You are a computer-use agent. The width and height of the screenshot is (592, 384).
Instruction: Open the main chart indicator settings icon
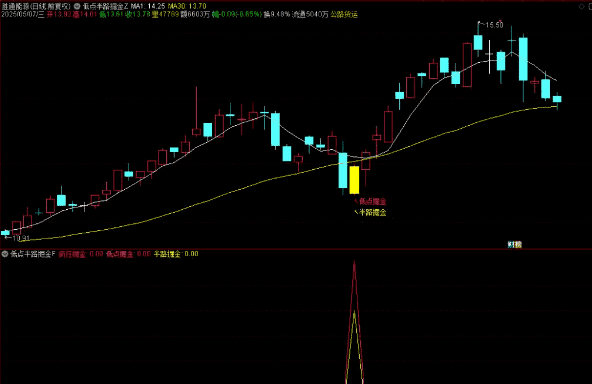coord(77,6)
